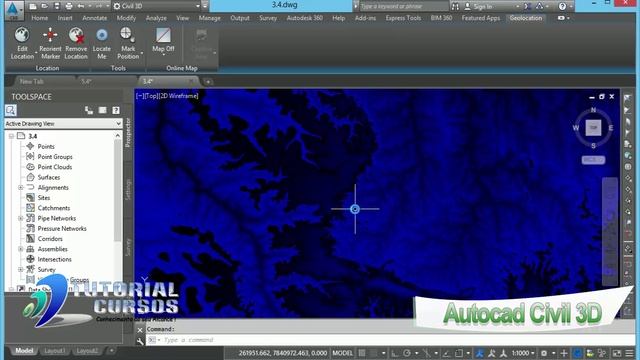Click the Save quick access icon
The width and height of the screenshot is (640, 360).
click(x=57, y=6)
